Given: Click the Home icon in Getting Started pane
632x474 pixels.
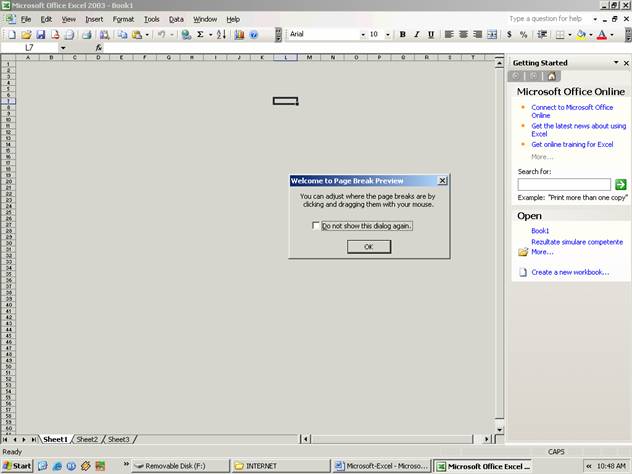Looking at the screenshot, I should 551,76.
